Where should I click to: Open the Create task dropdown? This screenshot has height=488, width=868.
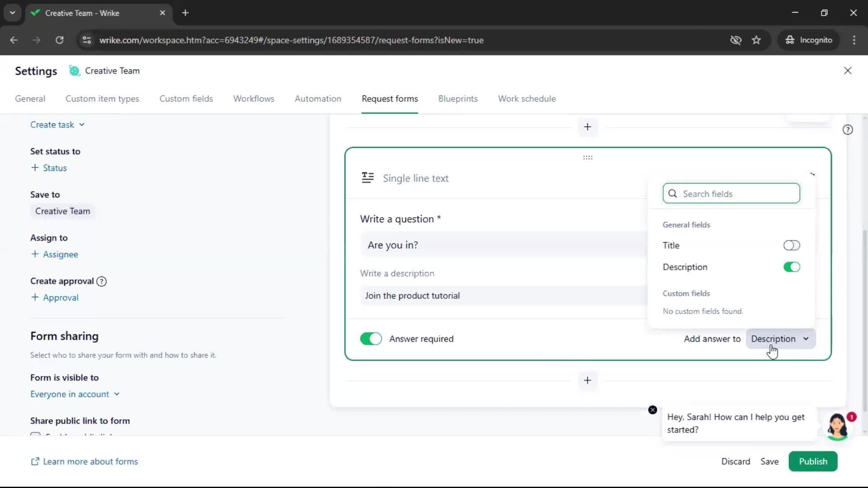pyautogui.click(x=57, y=125)
